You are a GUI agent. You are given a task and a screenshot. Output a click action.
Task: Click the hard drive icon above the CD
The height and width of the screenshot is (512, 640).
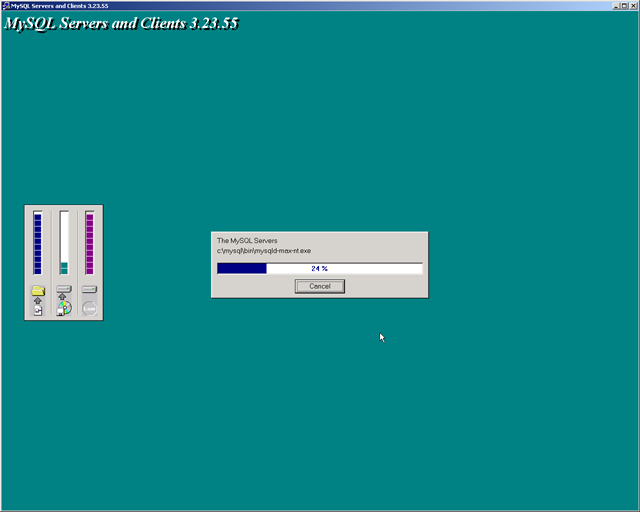pyautogui.click(x=64, y=288)
